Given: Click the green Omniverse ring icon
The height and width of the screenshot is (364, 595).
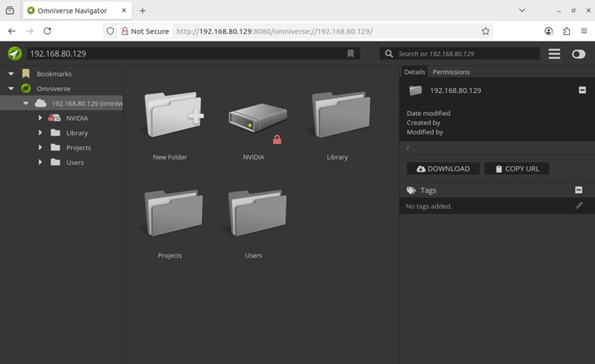Looking at the screenshot, I should [x=26, y=89].
